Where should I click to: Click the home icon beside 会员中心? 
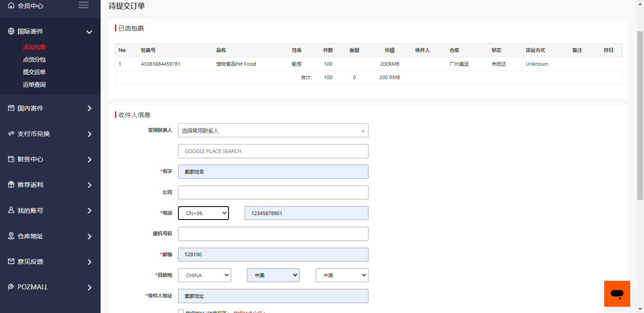11,6
